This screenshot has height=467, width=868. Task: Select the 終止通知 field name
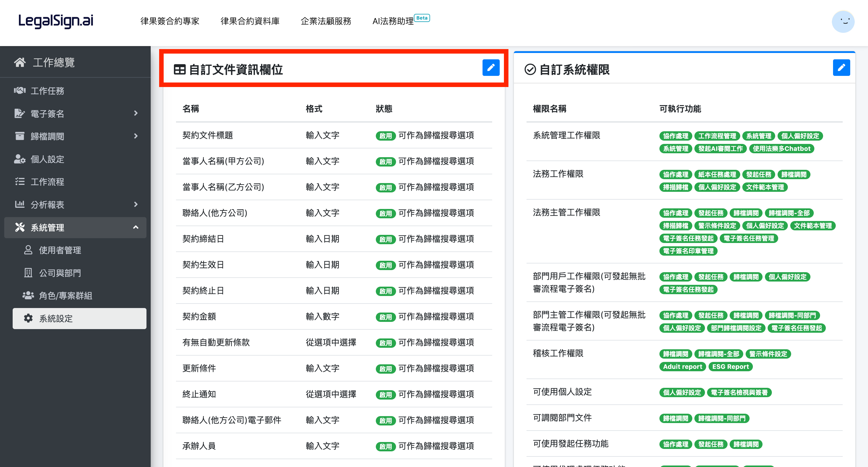coord(199,394)
